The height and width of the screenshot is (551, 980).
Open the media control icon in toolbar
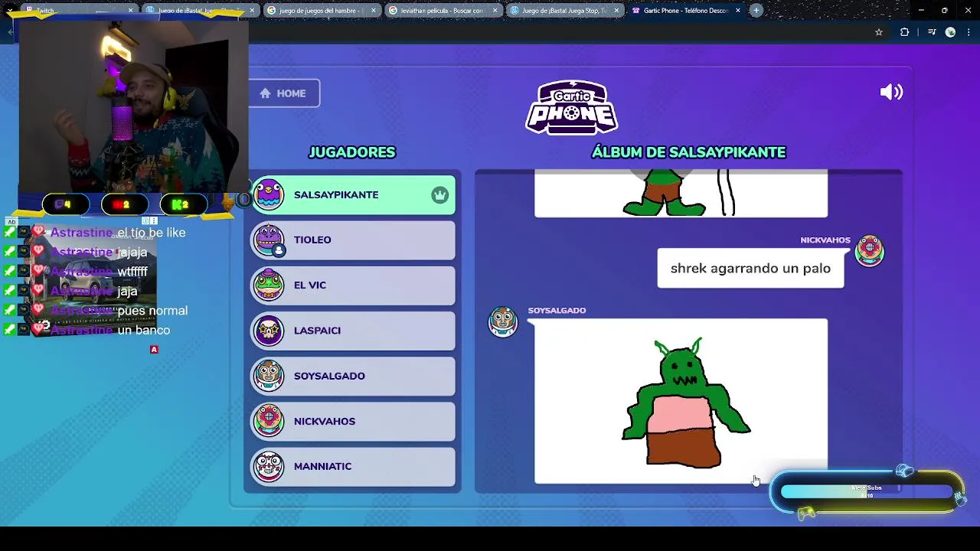click(x=932, y=32)
